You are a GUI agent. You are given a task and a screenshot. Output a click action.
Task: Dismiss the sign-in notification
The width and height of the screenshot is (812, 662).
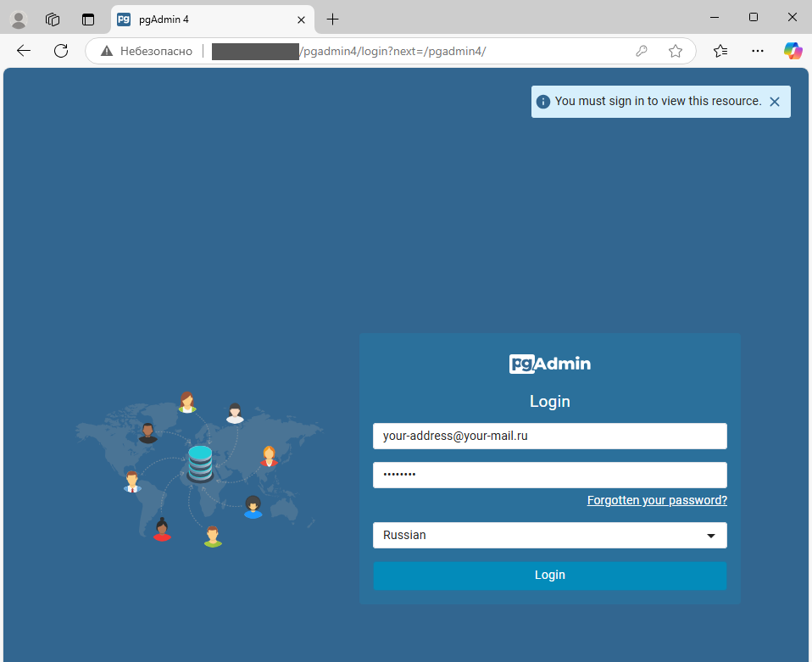(x=775, y=102)
